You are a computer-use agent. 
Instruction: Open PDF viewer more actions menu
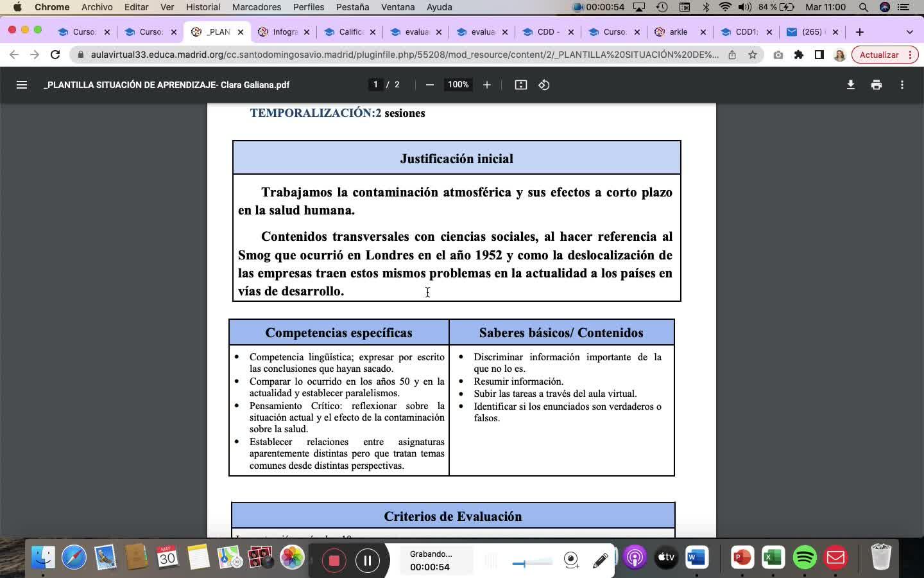[x=902, y=85]
